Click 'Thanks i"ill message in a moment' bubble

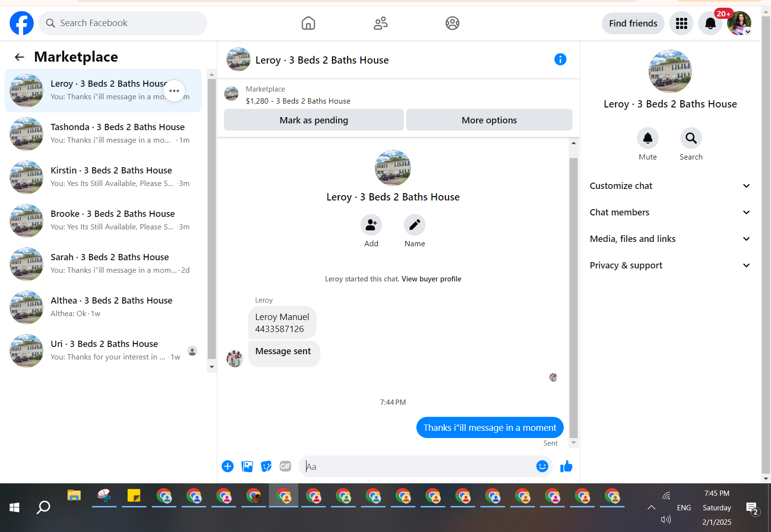coord(490,427)
